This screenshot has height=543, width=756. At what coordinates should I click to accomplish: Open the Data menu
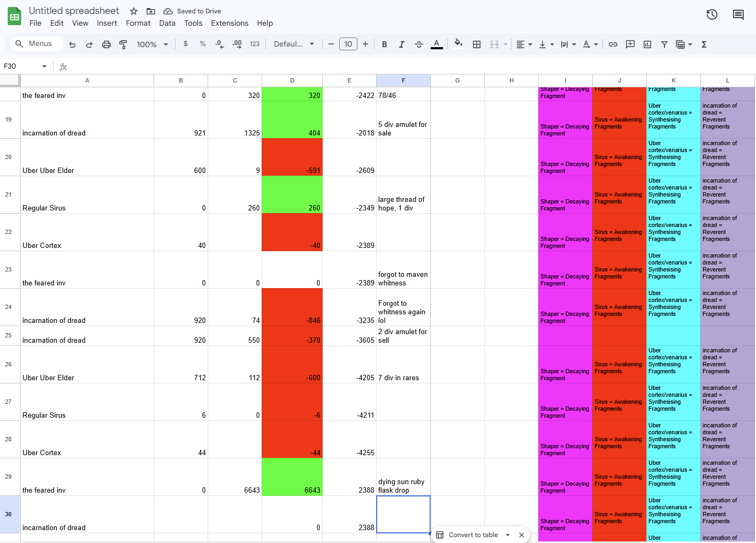(167, 23)
